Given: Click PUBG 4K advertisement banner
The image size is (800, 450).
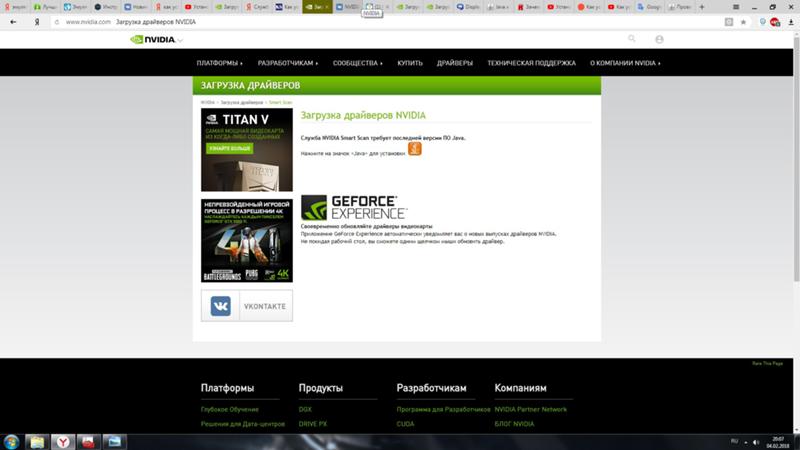Looking at the screenshot, I should (247, 240).
